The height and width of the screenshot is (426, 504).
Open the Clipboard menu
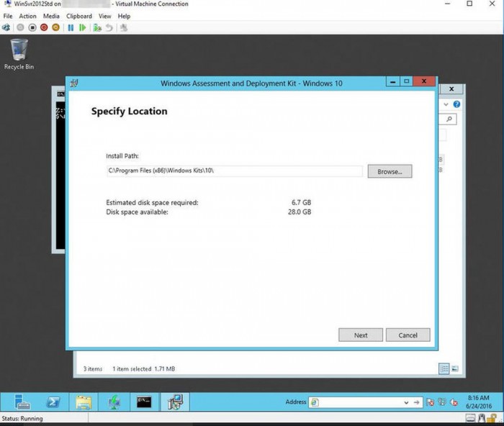pos(79,16)
